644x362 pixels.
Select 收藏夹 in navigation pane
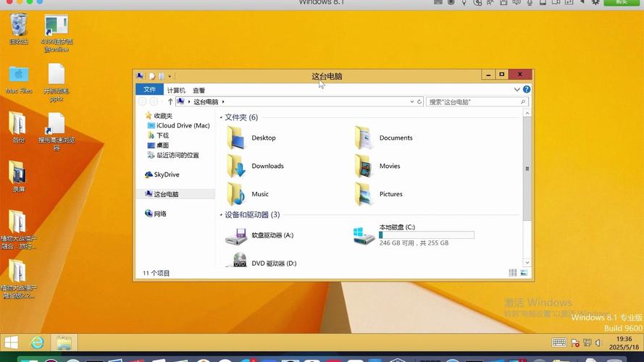163,116
